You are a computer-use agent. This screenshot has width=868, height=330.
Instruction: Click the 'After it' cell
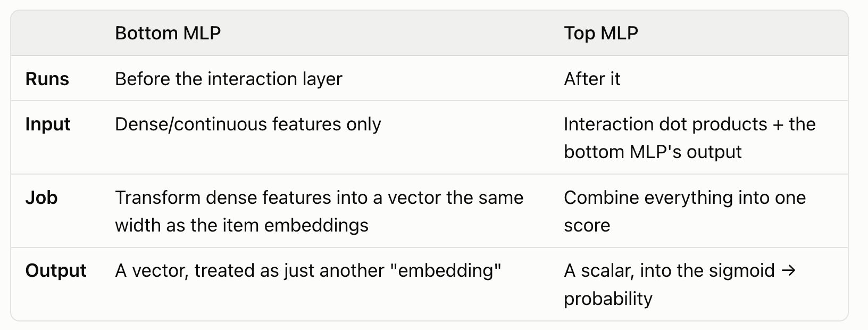pyautogui.click(x=592, y=79)
